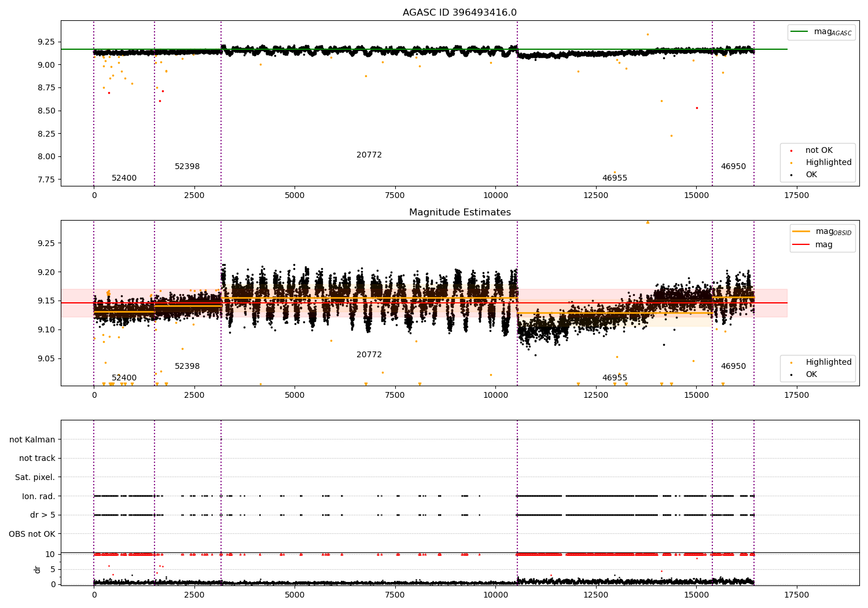Click the "OBS not OK" axis label
The width and height of the screenshot is (868, 608).
(32, 534)
